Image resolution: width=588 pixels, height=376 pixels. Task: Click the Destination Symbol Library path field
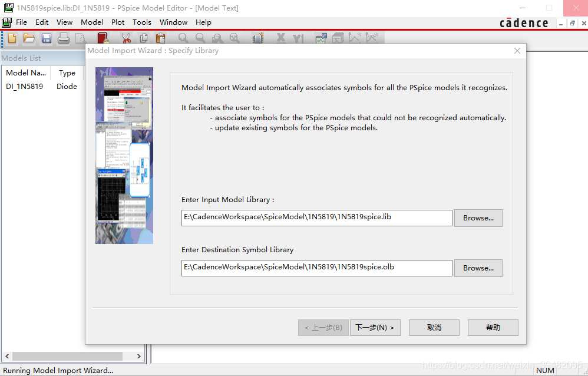pos(317,268)
